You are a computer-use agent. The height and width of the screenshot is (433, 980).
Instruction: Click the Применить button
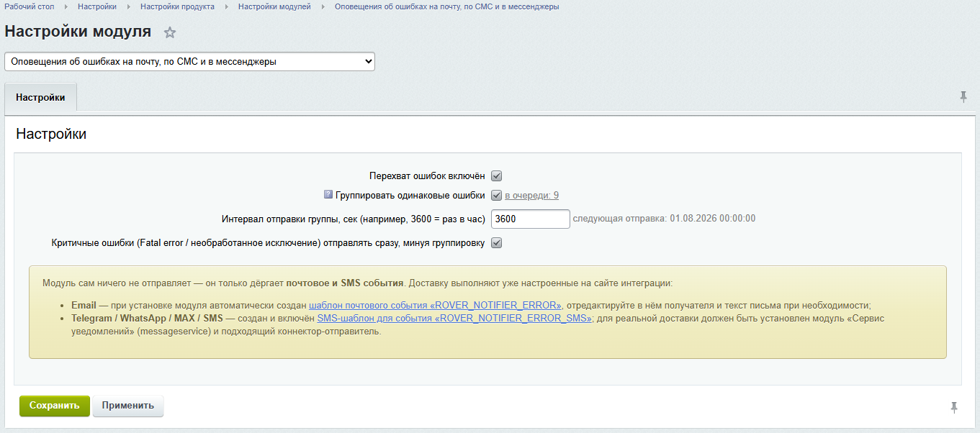(x=128, y=406)
